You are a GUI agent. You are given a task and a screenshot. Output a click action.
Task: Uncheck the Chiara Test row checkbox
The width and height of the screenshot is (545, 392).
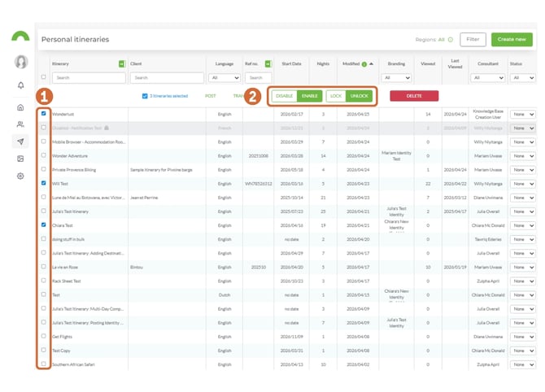point(43,224)
